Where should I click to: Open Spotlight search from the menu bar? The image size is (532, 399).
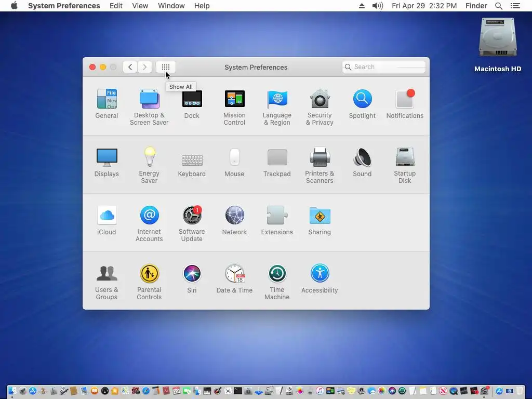pos(499,6)
